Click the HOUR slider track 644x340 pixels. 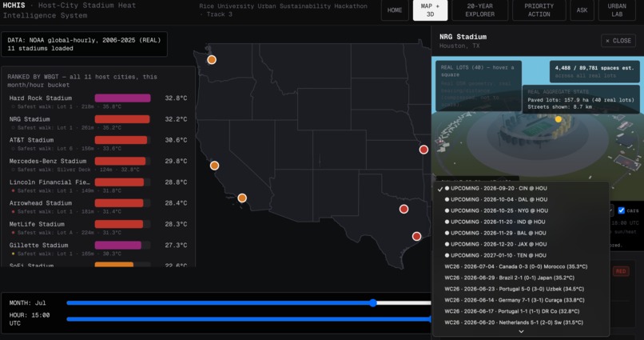(x=248, y=319)
